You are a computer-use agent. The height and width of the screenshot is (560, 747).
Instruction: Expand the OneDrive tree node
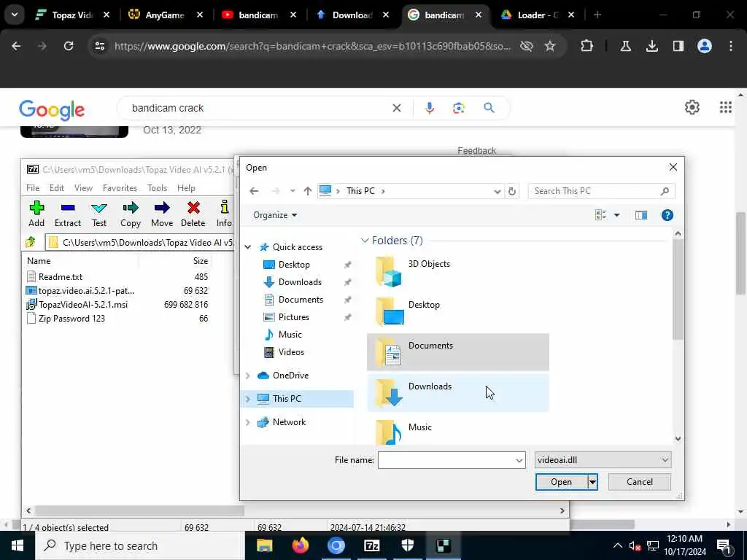[x=248, y=376]
